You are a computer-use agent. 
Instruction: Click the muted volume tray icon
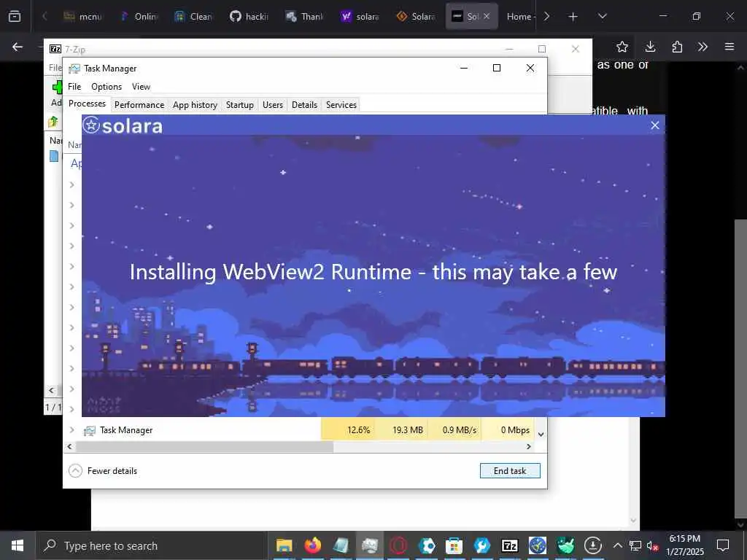(652, 545)
